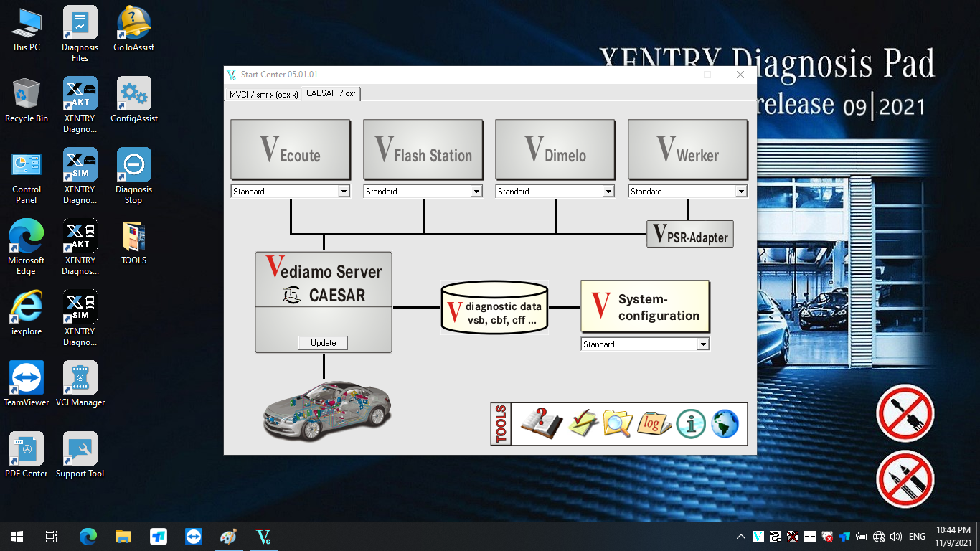Viewport: 980px width, 551px height.
Task: Open the checklist notepad tool icon
Action: coord(583,423)
